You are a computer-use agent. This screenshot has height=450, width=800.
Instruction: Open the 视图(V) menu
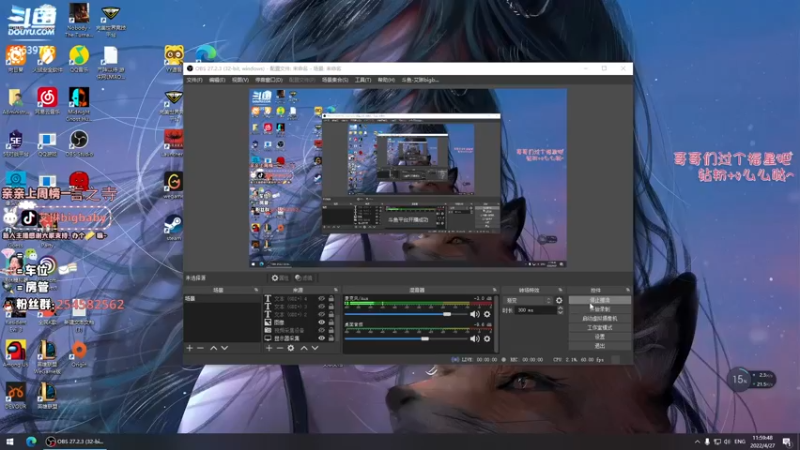pyautogui.click(x=240, y=80)
